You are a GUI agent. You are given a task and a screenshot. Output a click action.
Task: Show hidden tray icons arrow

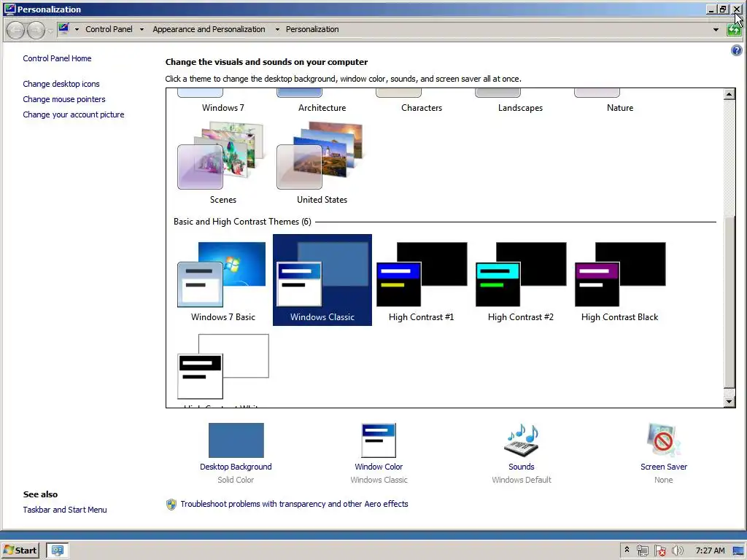(627, 550)
